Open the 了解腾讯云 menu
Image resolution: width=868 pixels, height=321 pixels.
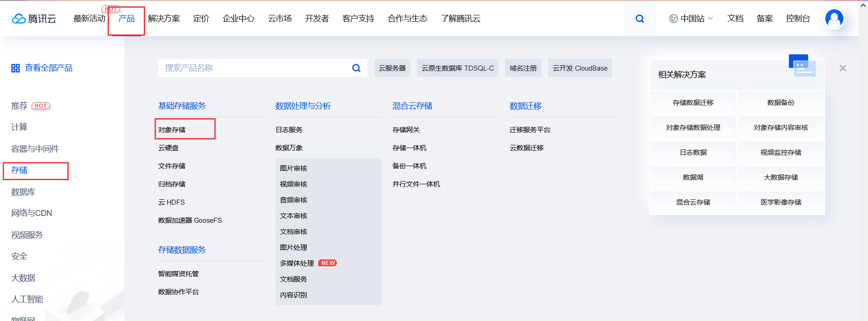(x=461, y=19)
